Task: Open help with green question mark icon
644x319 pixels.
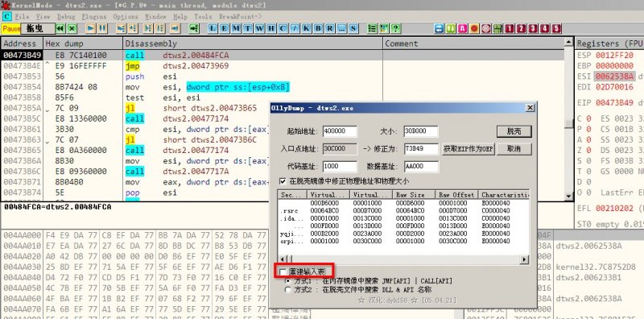Action: (395, 28)
